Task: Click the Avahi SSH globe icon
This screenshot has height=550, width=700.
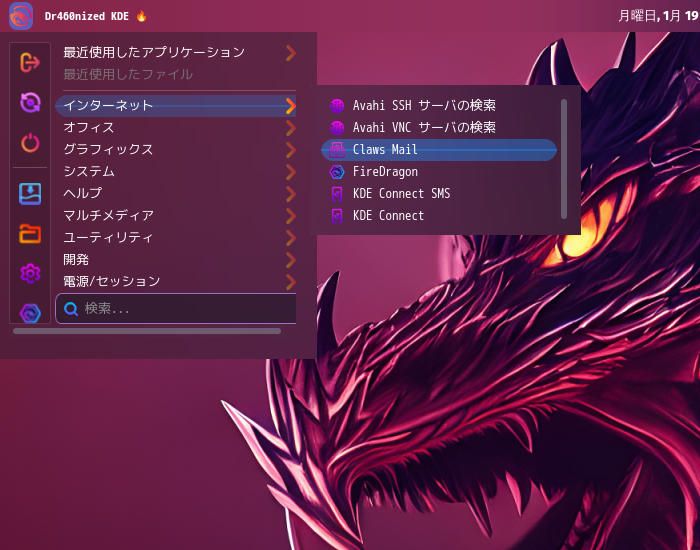Action: pyautogui.click(x=337, y=106)
